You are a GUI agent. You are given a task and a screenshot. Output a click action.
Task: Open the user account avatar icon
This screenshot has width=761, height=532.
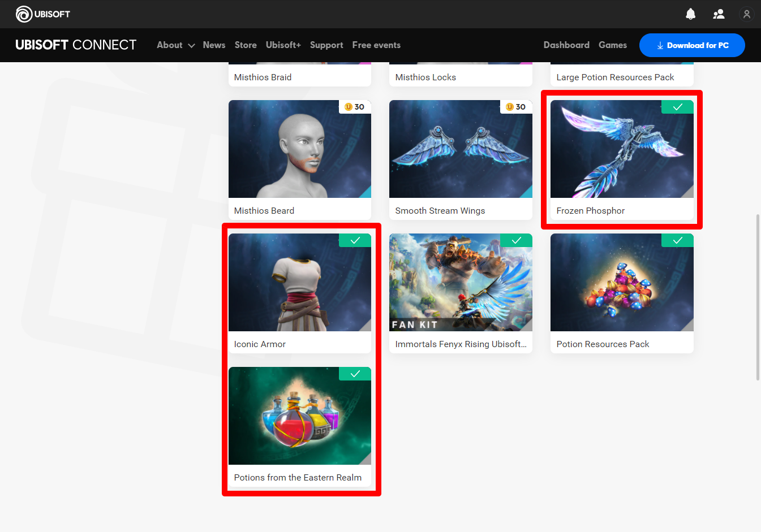click(747, 14)
